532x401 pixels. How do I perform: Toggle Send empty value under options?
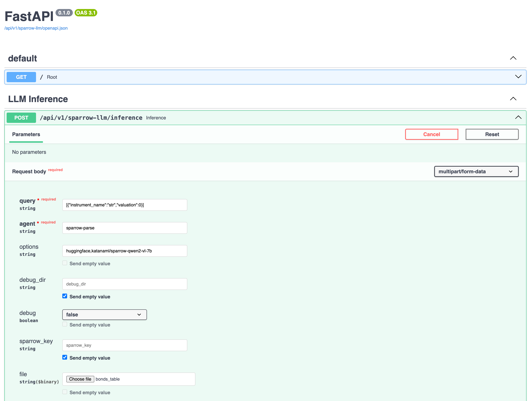coord(65,263)
